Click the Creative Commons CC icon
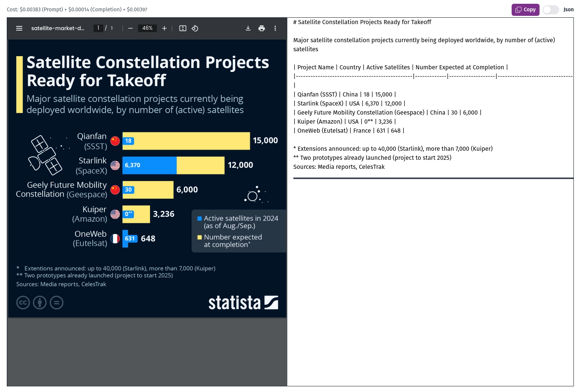This screenshot has height=392, width=578. click(23, 303)
